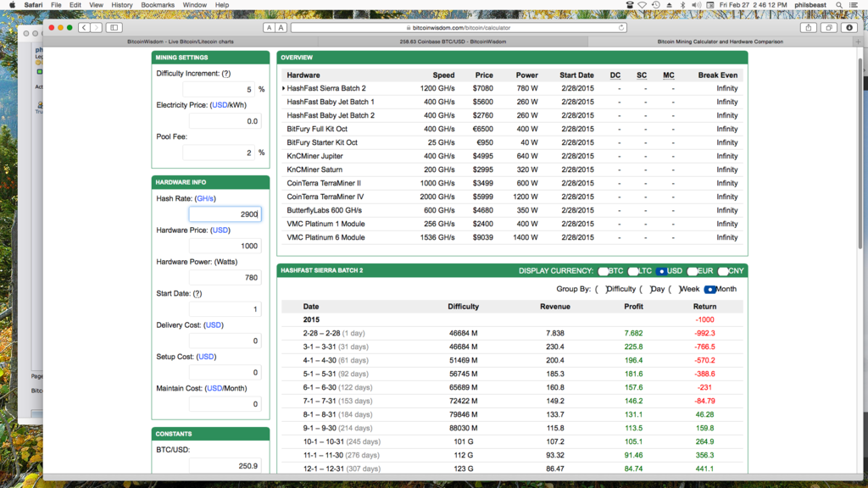The width and height of the screenshot is (868, 488).
Task: Open the Window menu
Action: point(195,5)
